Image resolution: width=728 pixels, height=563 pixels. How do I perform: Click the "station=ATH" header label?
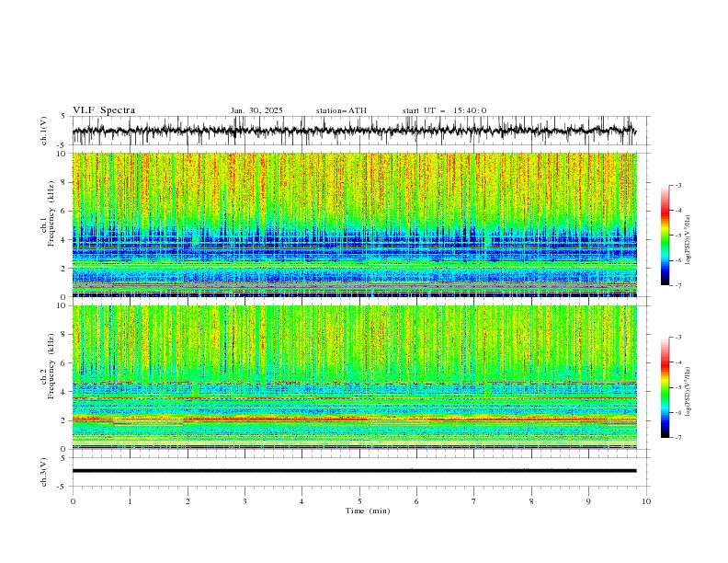click(x=341, y=110)
